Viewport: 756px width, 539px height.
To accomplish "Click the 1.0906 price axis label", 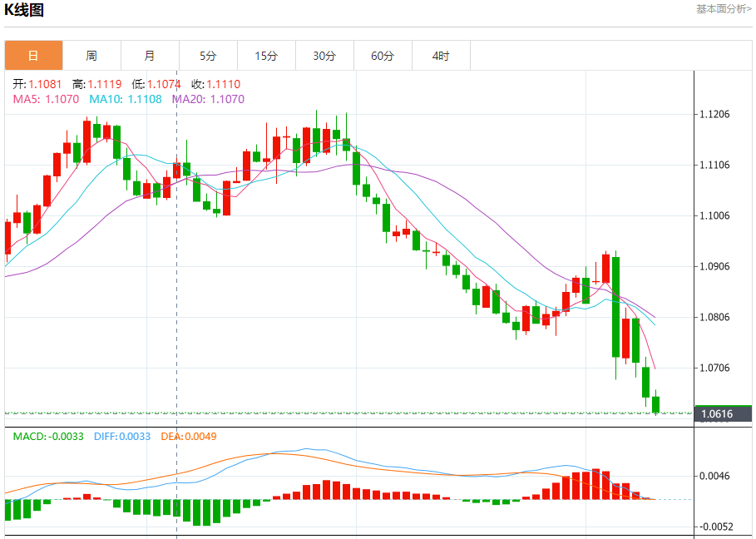I will pos(715,266).
